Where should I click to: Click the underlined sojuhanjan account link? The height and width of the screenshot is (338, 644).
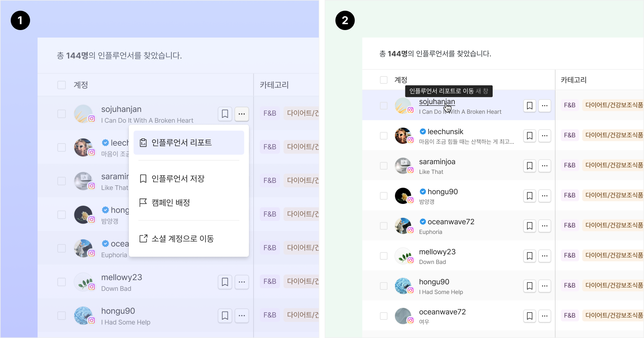(x=437, y=102)
